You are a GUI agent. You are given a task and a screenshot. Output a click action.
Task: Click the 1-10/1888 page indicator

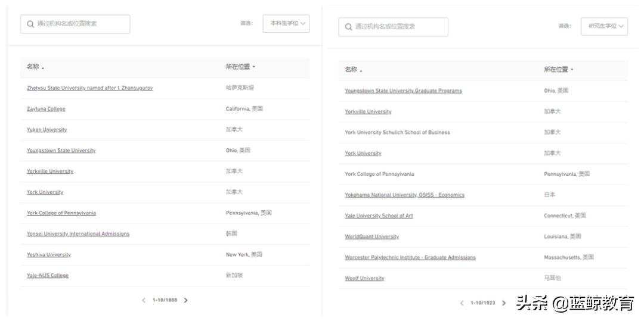[165, 301]
